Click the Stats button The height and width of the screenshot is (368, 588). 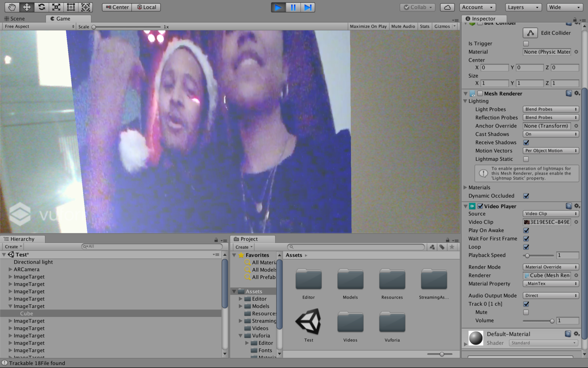425,26
